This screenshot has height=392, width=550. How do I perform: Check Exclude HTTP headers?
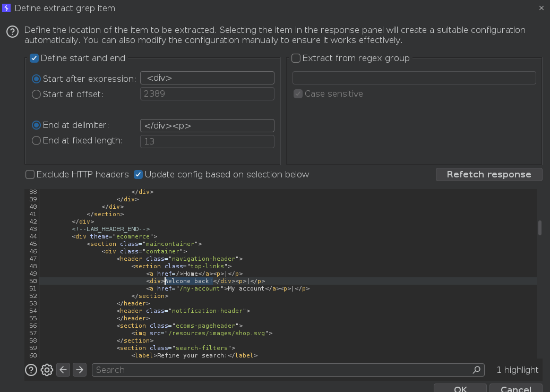click(x=30, y=174)
